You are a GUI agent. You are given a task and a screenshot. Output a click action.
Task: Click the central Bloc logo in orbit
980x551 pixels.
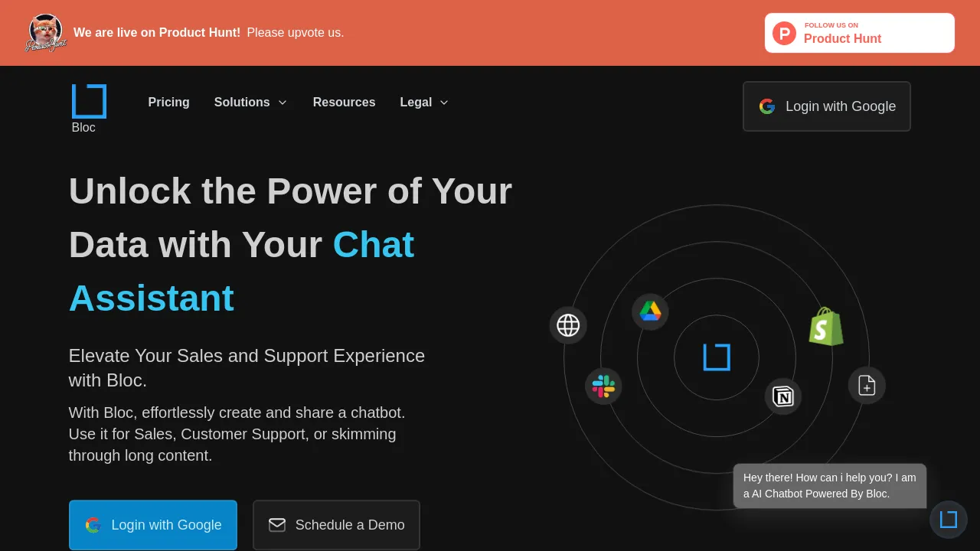coord(717,357)
